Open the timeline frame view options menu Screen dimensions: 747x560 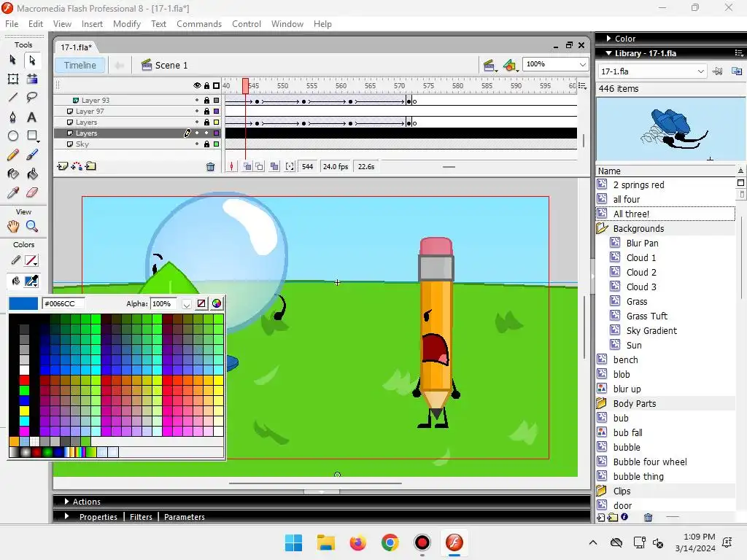[x=582, y=86]
